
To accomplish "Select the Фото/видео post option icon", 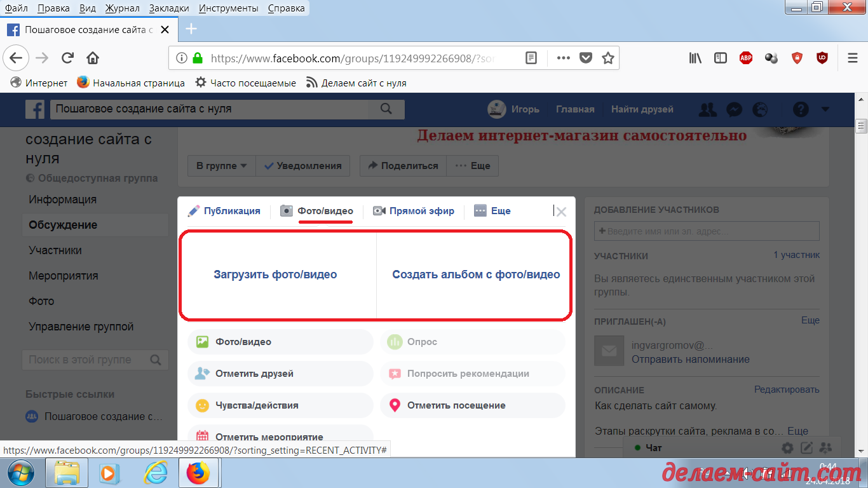I will pyautogui.click(x=203, y=342).
